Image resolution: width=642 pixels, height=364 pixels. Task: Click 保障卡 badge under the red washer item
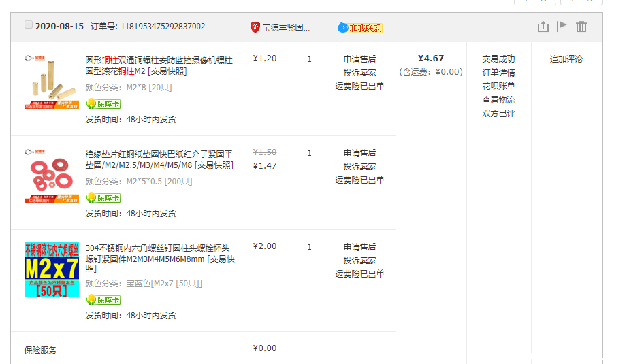coord(103,198)
